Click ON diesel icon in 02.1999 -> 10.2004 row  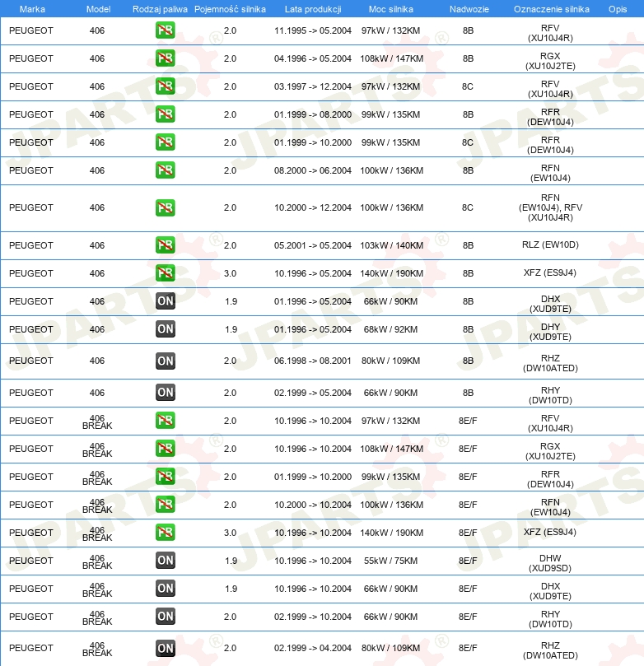click(166, 617)
